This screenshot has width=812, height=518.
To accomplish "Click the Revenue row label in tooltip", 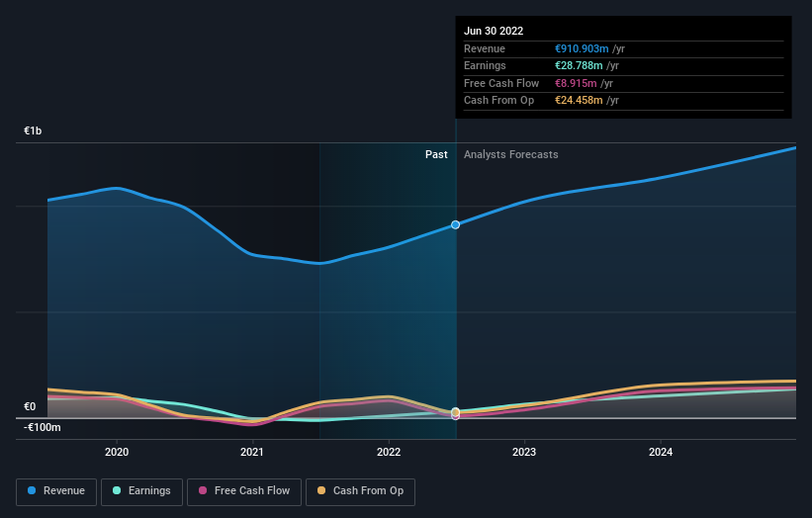I will tap(485, 48).
